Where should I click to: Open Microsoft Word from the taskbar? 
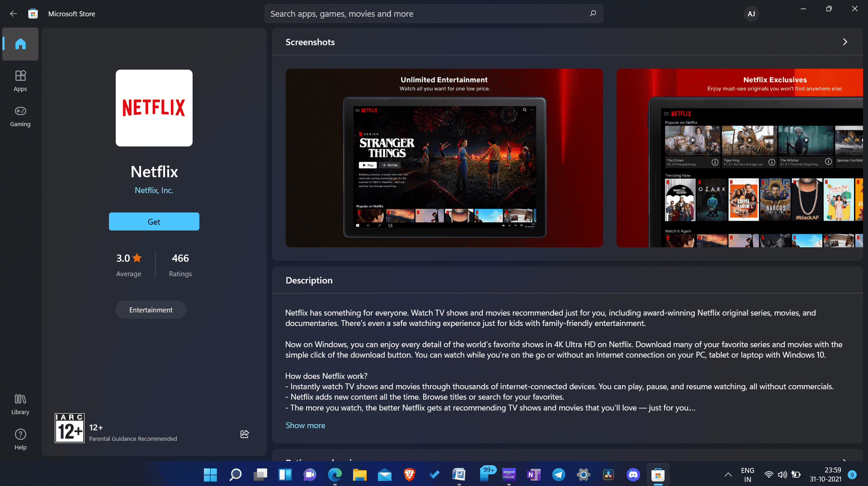(459, 475)
